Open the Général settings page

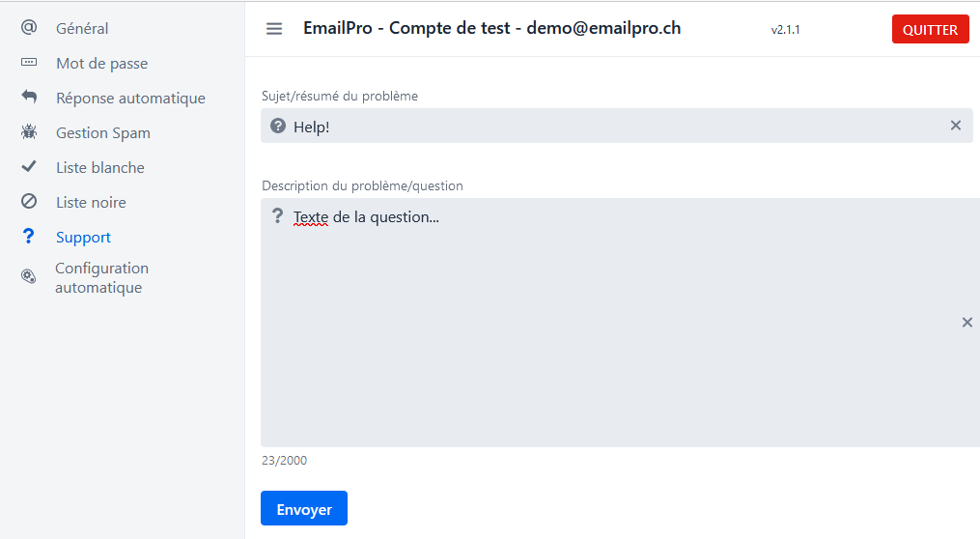[x=82, y=28]
